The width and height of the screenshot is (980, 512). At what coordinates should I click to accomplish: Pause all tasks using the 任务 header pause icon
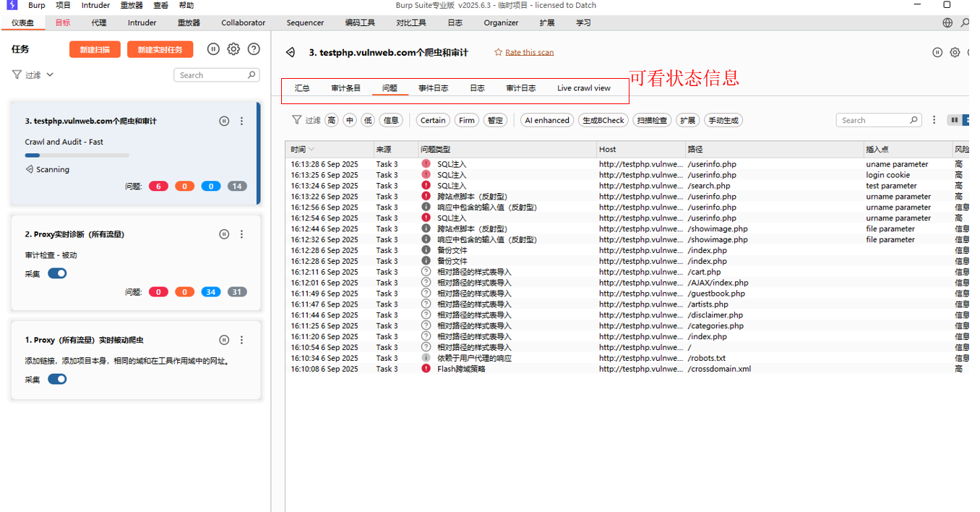(213, 49)
